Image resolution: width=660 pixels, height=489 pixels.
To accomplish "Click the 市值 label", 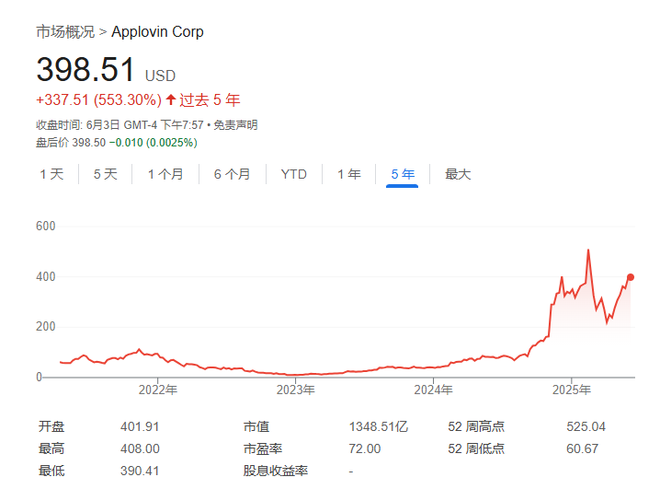I will tap(256, 427).
